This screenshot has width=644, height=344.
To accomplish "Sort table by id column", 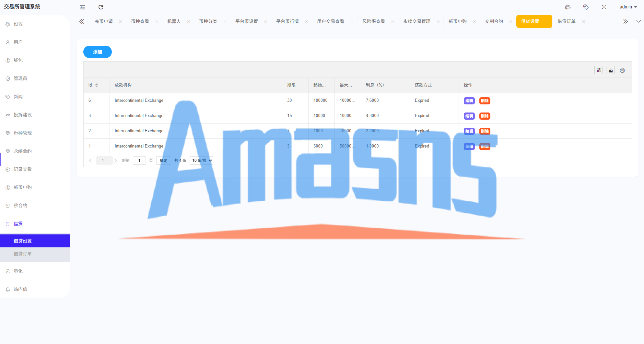I will tap(97, 85).
